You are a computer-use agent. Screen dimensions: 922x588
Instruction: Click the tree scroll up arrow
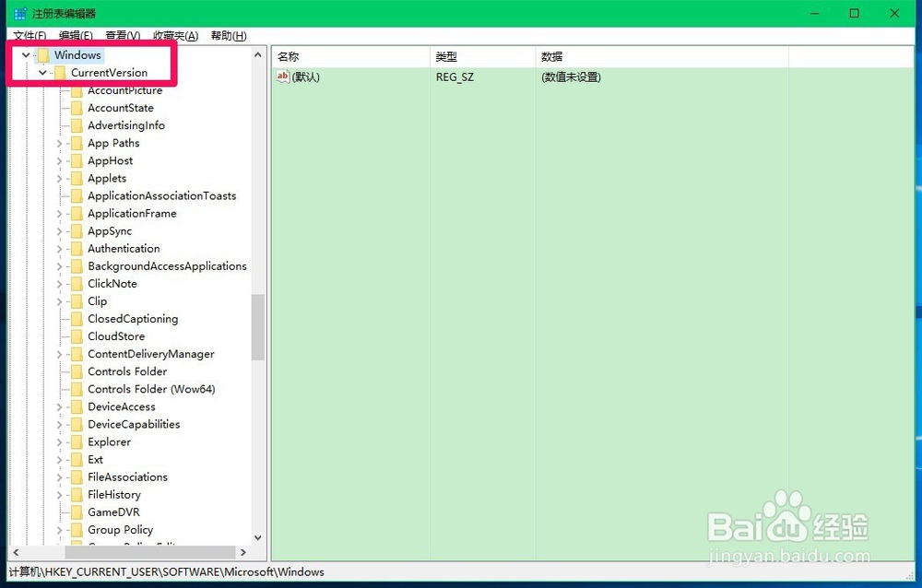pyautogui.click(x=257, y=54)
